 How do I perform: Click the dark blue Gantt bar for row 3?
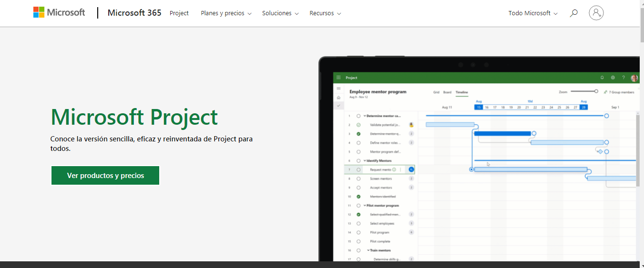pyautogui.click(x=502, y=133)
